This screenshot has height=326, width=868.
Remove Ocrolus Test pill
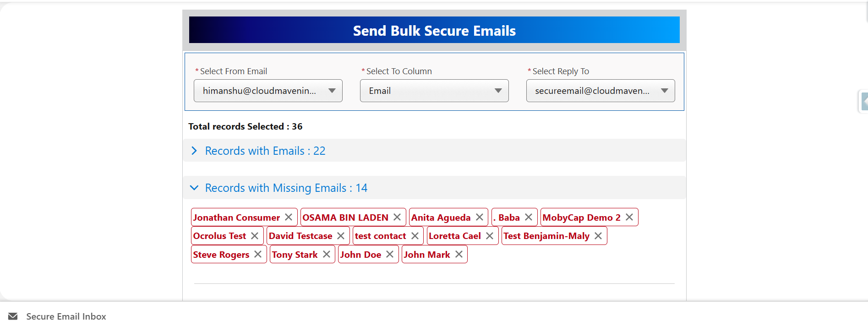coord(255,236)
